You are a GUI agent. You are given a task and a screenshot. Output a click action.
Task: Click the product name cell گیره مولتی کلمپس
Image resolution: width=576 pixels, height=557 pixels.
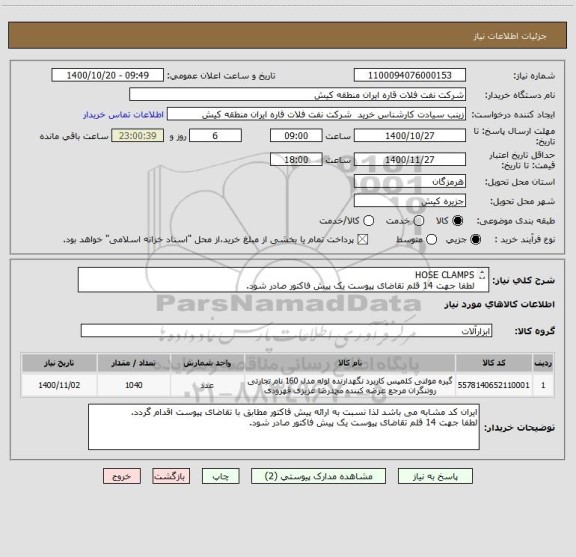(350, 385)
